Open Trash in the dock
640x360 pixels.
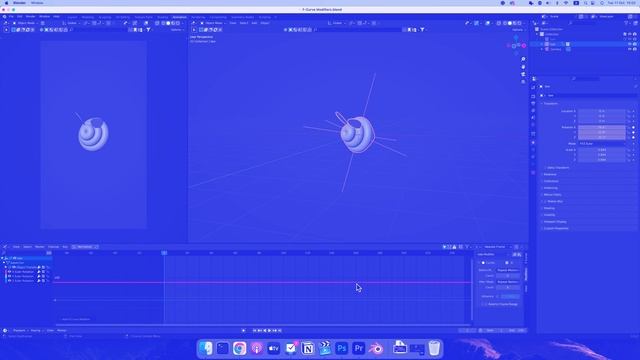pos(434,348)
